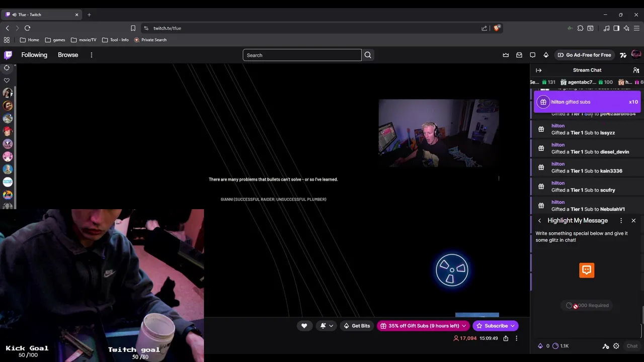The height and width of the screenshot is (362, 644).
Task: Open Highlight My Message options menu
Action: (621, 221)
